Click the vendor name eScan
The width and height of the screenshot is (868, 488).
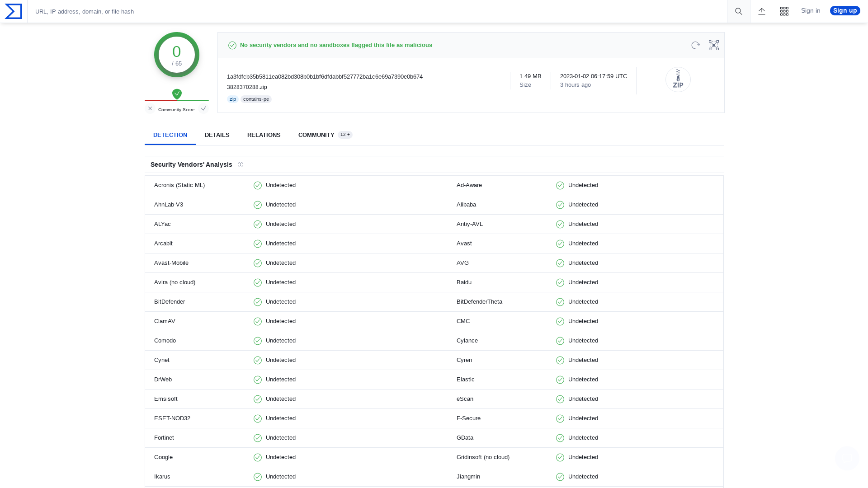[465, 399]
